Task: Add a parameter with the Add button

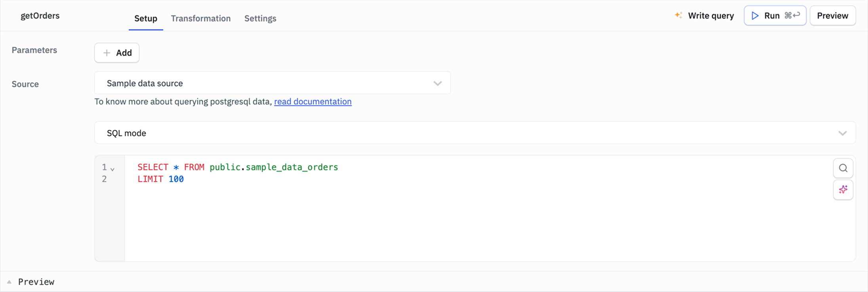Action: [x=117, y=53]
